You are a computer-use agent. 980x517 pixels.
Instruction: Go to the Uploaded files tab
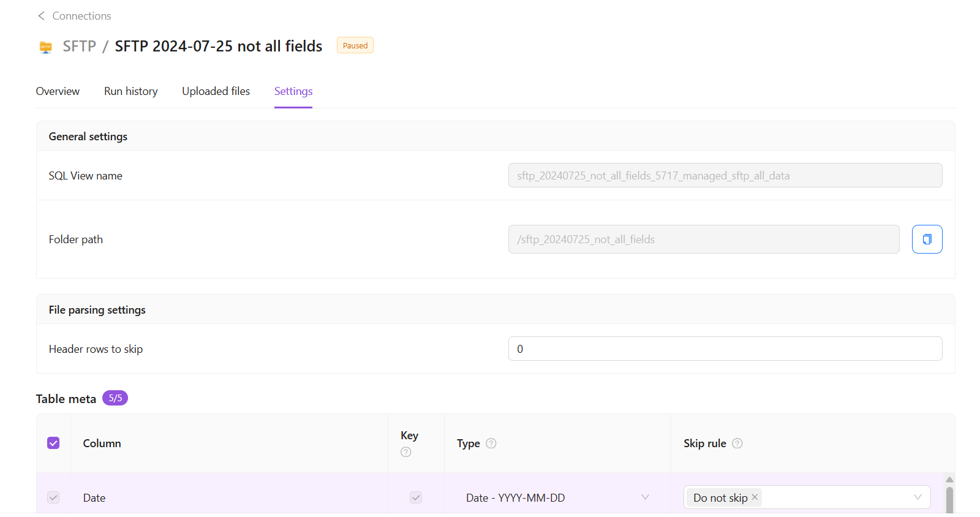[x=216, y=91]
